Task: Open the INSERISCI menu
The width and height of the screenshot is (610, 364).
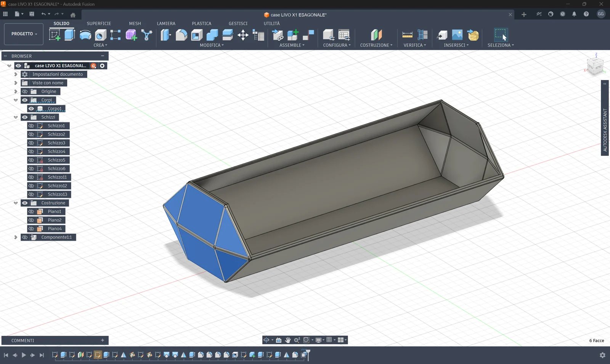Action: click(x=456, y=45)
